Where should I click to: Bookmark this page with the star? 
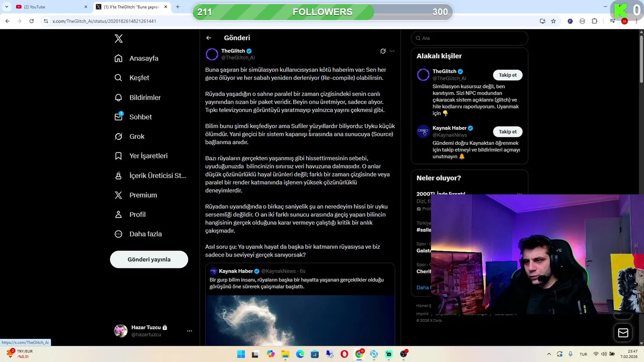point(553,21)
